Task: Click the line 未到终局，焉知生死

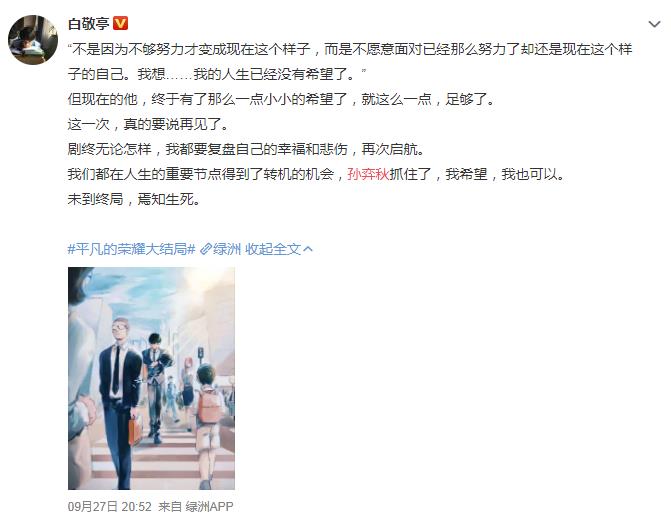Action: click(x=134, y=199)
